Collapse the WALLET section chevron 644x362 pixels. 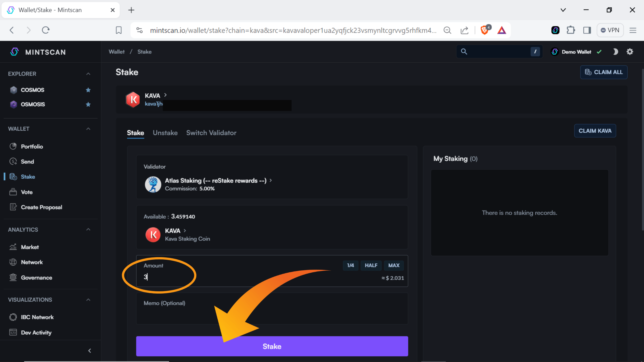point(88,129)
